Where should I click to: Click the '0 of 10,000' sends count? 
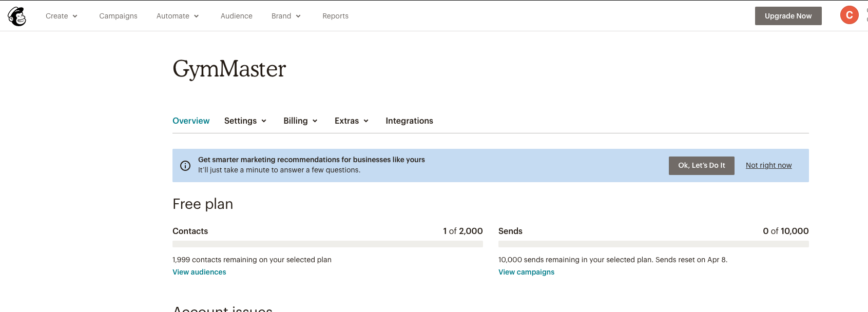tap(785, 231)
